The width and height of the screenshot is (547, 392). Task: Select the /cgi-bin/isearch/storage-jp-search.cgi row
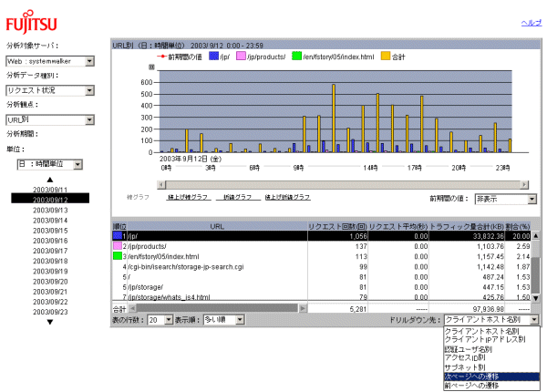tap(321, 266)
